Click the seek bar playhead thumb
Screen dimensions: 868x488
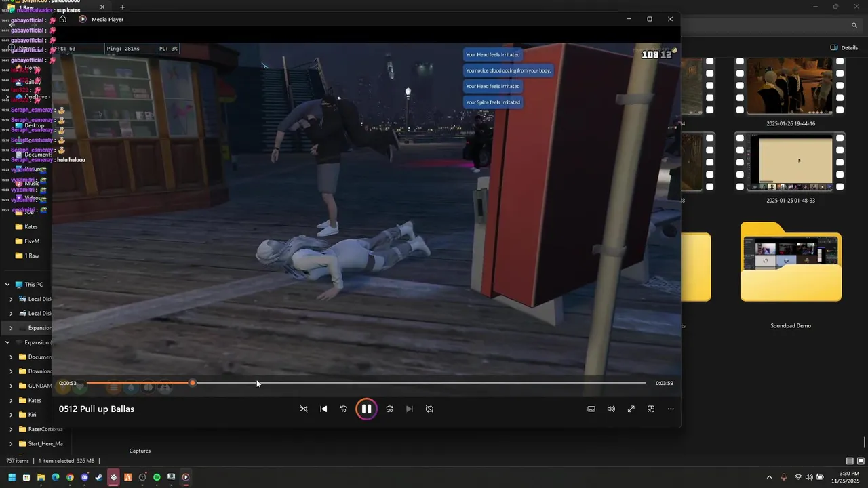[193, 383]
